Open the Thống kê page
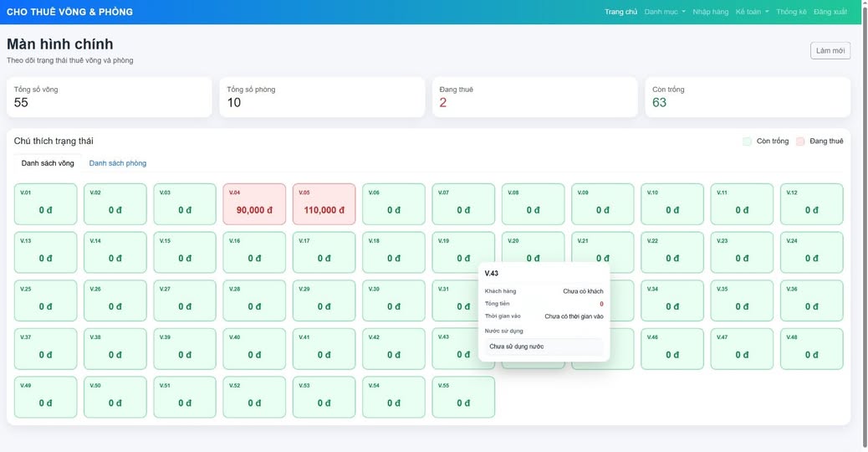 pyautogui.click(x=791, y=12)
